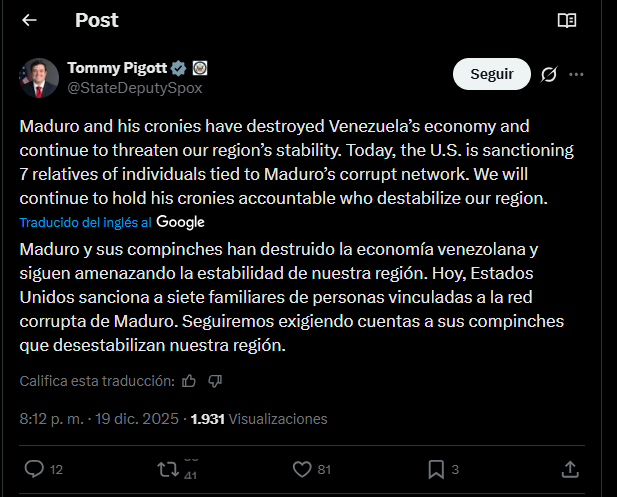Open reader view book icon
This screenshot has height=497, width=617.
click(x=567, y=20)
